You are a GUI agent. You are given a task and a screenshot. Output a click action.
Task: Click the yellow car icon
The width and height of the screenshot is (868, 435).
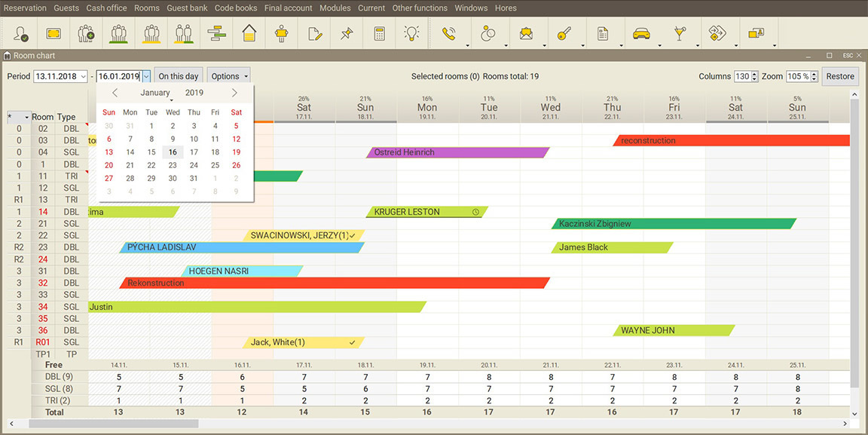(641, 34)
